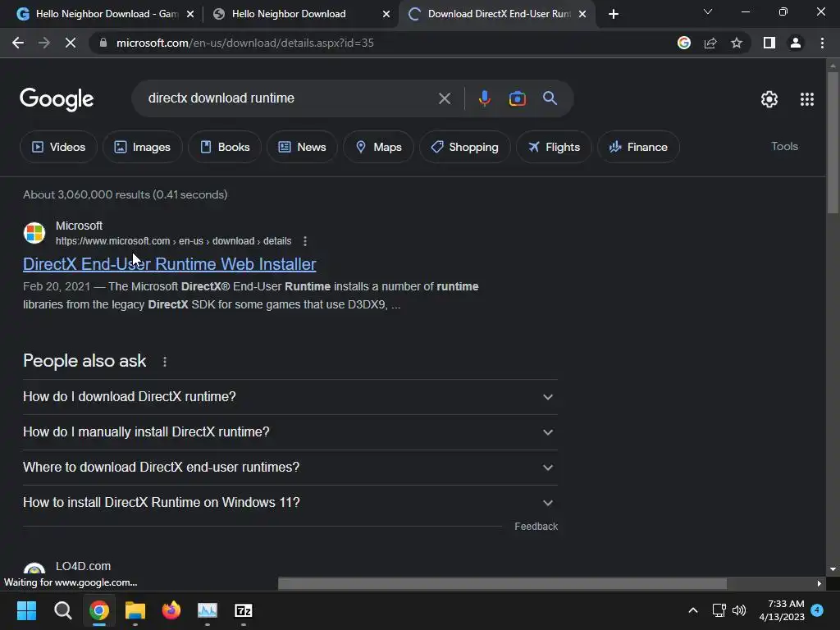
Task: Open the Google apps grid
Action: pyautogui.click(x=807, y=99)
